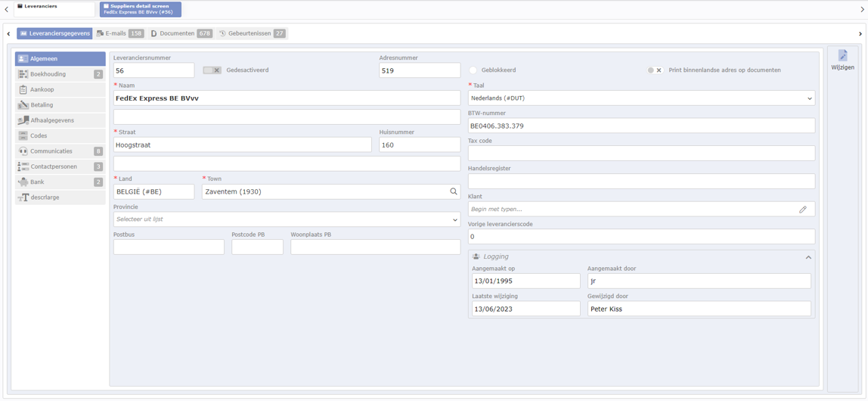Open the Taal language dropdown
This screenshot has width=868, height=401.
pyautogui.click(x=641, y=98)
